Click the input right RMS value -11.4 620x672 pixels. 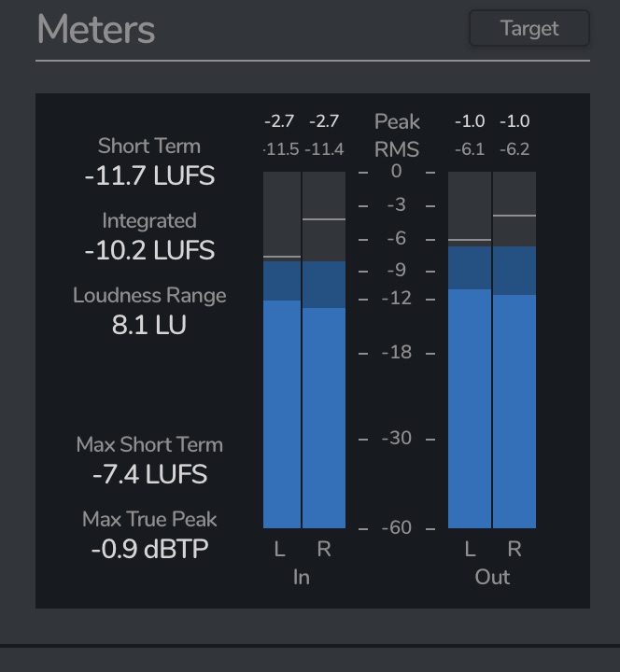[324, 149]
